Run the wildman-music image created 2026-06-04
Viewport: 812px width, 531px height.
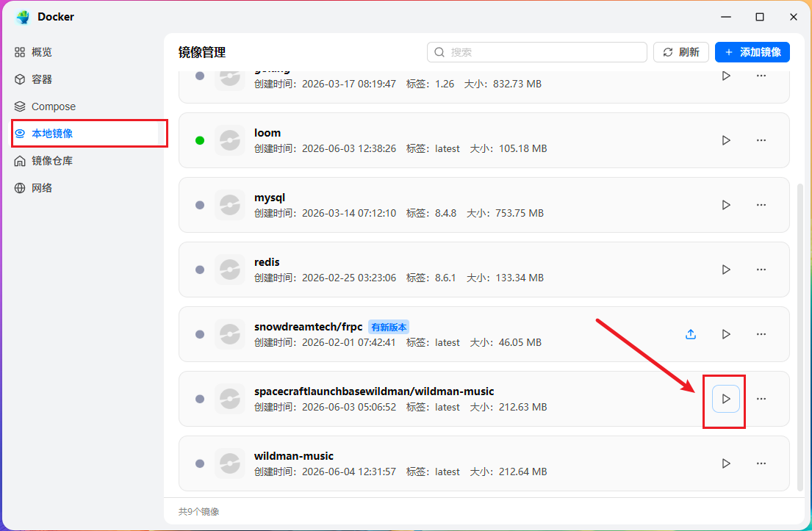726,463
